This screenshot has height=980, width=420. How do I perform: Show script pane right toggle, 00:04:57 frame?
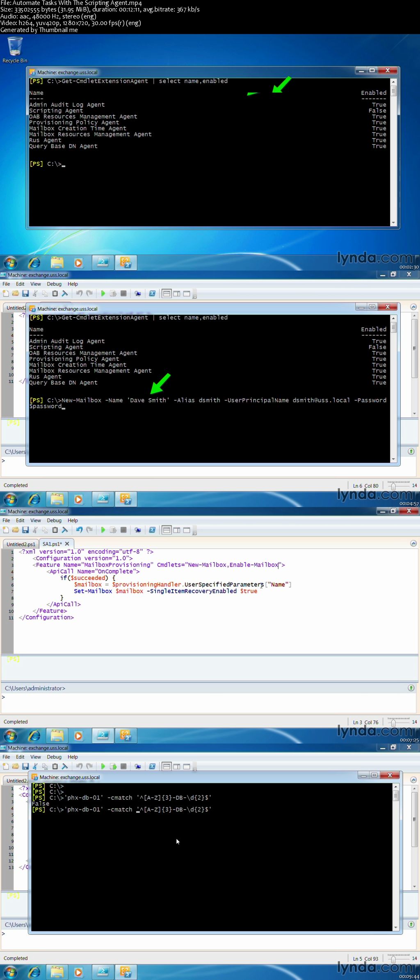click(177, 294)
